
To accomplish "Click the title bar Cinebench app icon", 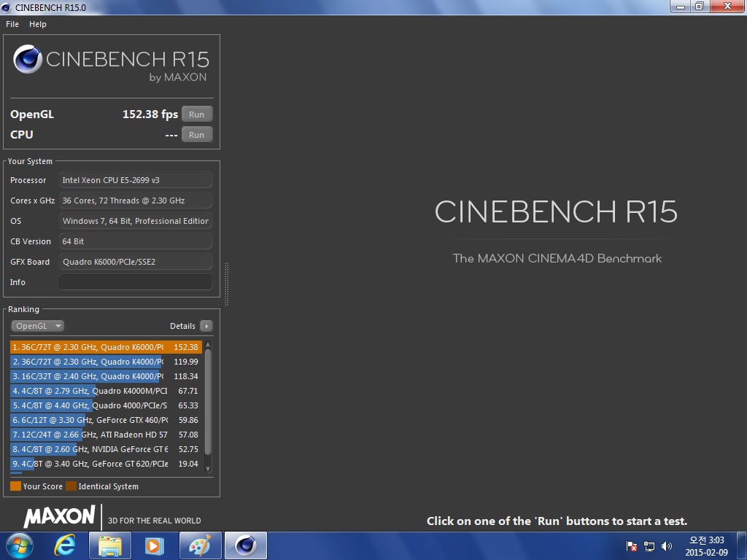I will (6, 7).
